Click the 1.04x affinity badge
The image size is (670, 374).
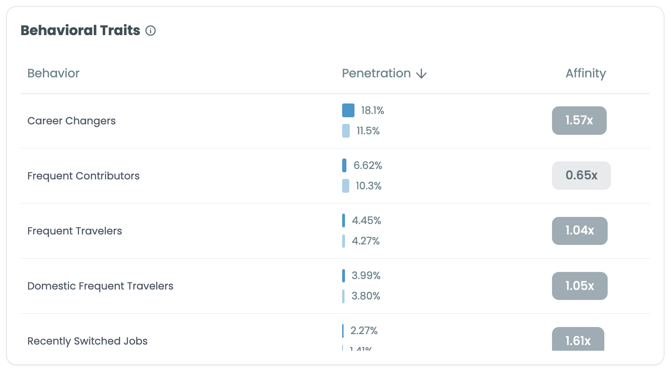(x=579, y=231)
